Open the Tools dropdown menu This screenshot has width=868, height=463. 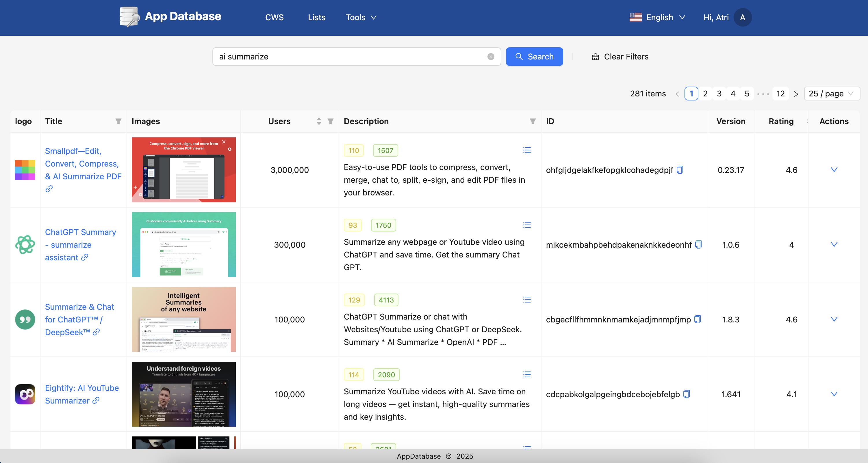pos(361,18)
